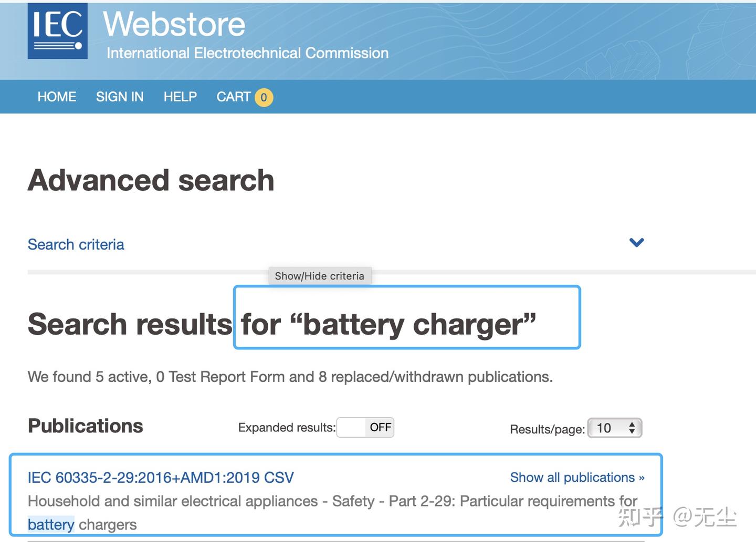The width and height of the screenshot is (756, 548).
Task: Open the CART menu item
Action: (x=234, y=97)
